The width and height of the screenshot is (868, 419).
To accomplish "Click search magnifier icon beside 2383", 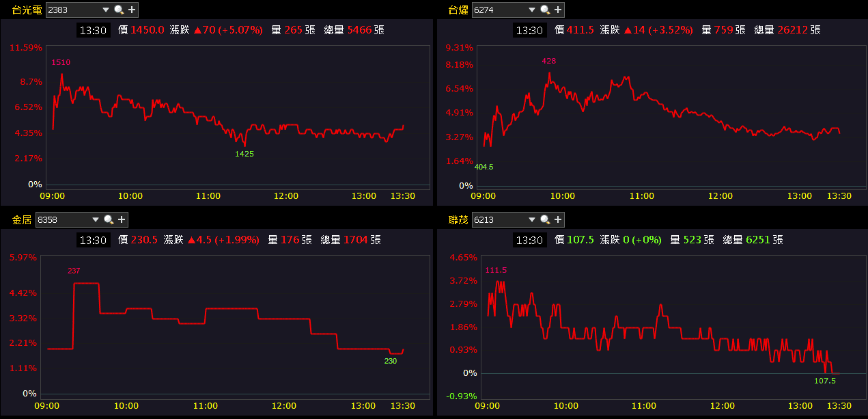I will [119, 10].
